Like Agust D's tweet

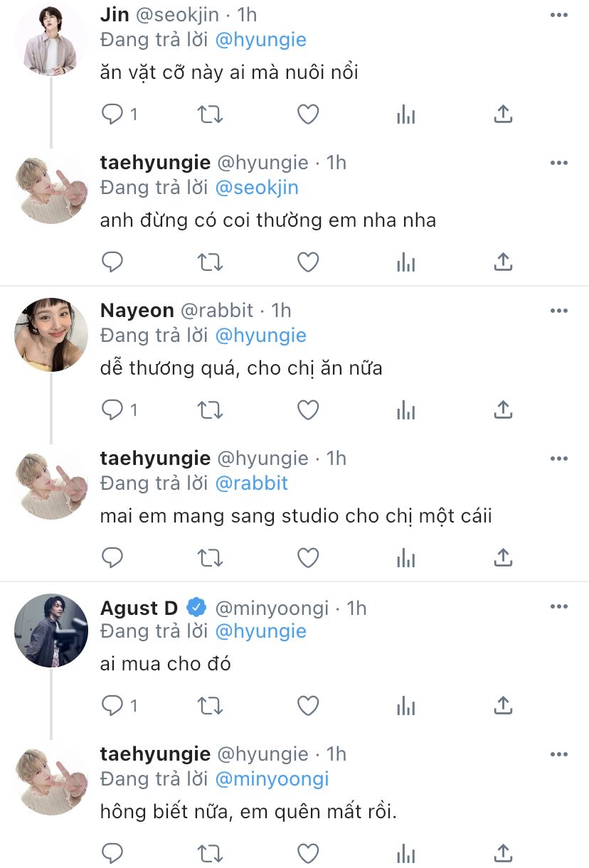(308, 705)
